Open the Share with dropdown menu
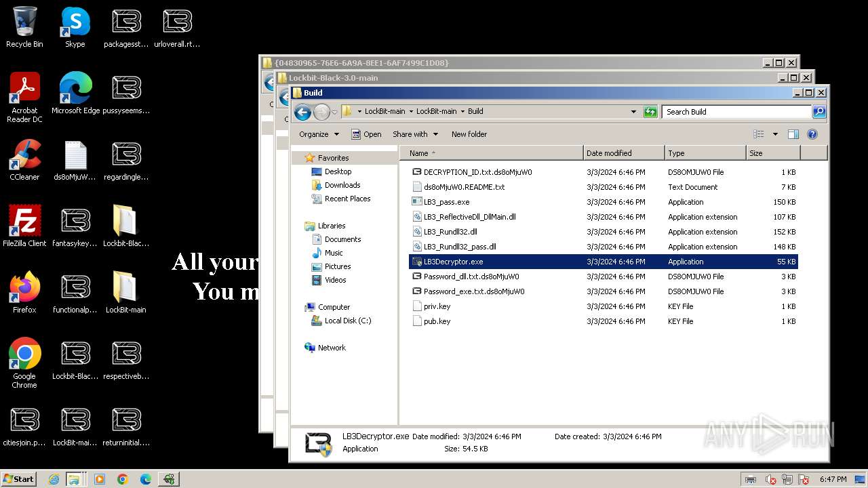This screenshot has height=488, width=868. click(415, 134)
